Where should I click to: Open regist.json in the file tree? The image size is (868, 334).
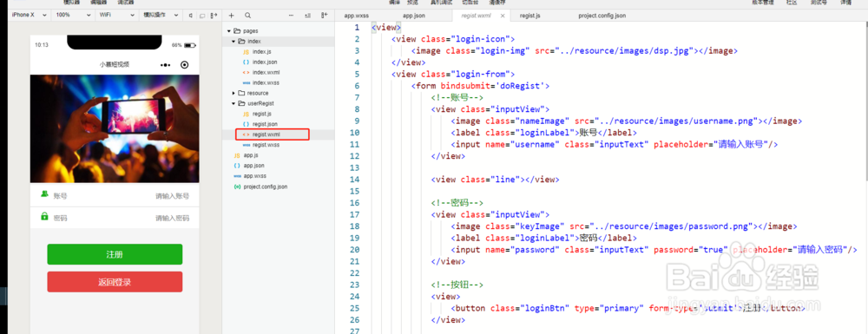click(x=265, y=124)
